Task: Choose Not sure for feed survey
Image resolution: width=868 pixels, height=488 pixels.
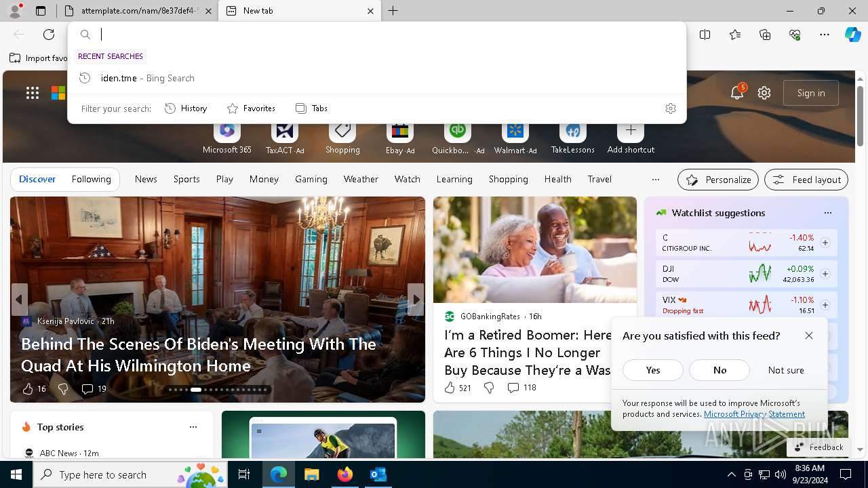Action: pyautogui.click(x=786, y=370)
